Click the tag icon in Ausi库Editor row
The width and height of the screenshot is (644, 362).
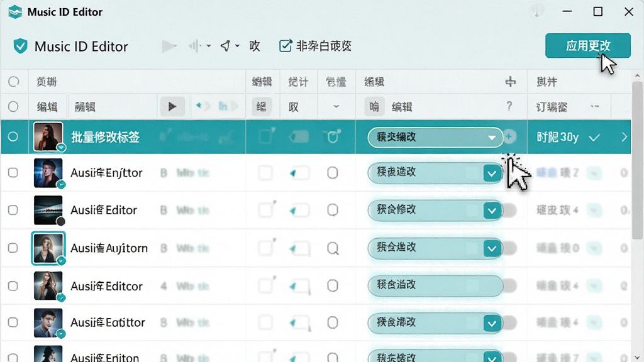[299, 211]
